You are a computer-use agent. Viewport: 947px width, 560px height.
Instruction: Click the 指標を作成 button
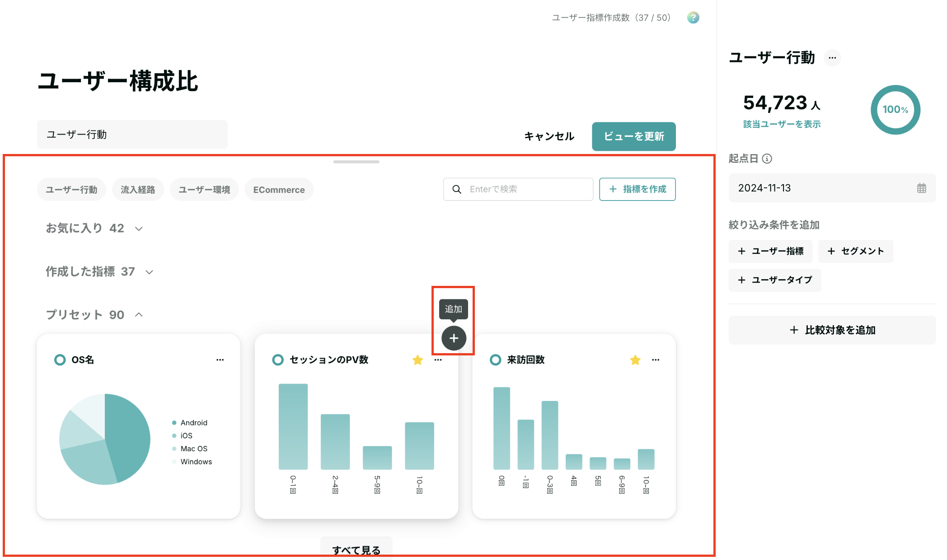point(638,189)
